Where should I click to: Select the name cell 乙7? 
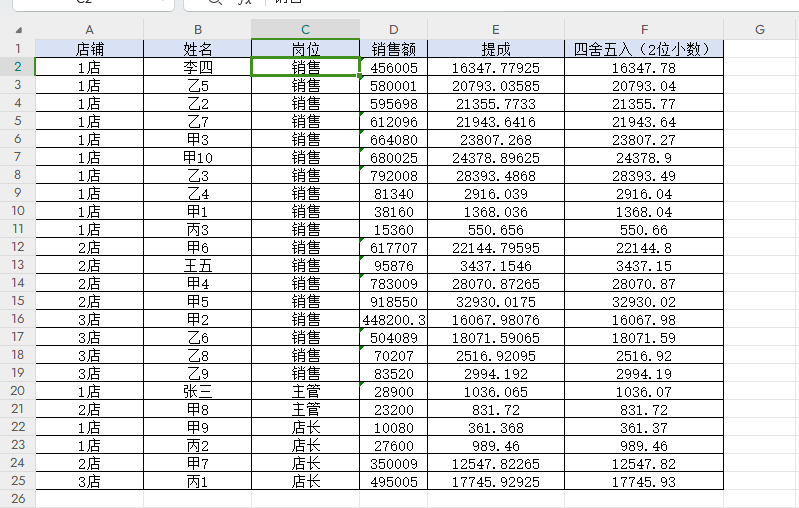pyautogui.click(x=198, y=121)
